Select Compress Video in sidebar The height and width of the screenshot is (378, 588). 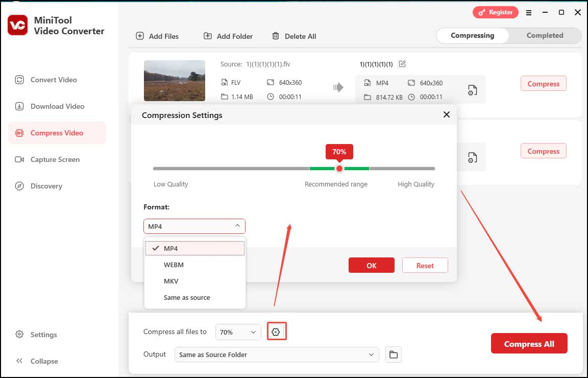[57, 133]
